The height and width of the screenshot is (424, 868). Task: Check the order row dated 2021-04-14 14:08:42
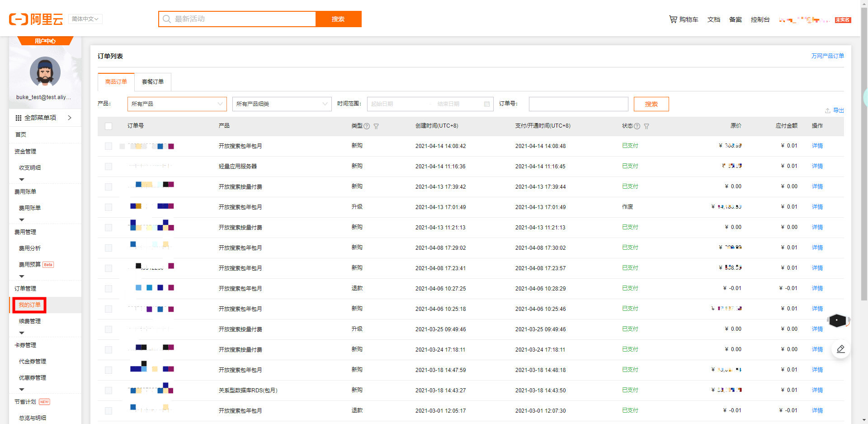108,146
